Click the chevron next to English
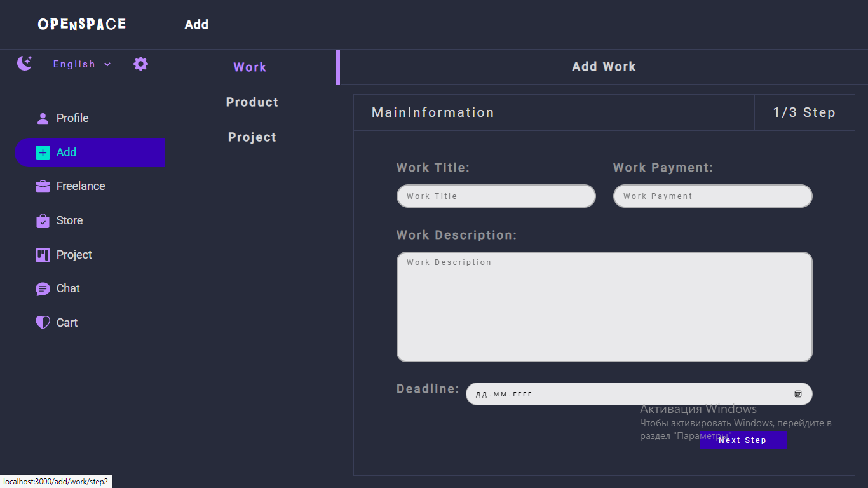 point(107,64)
